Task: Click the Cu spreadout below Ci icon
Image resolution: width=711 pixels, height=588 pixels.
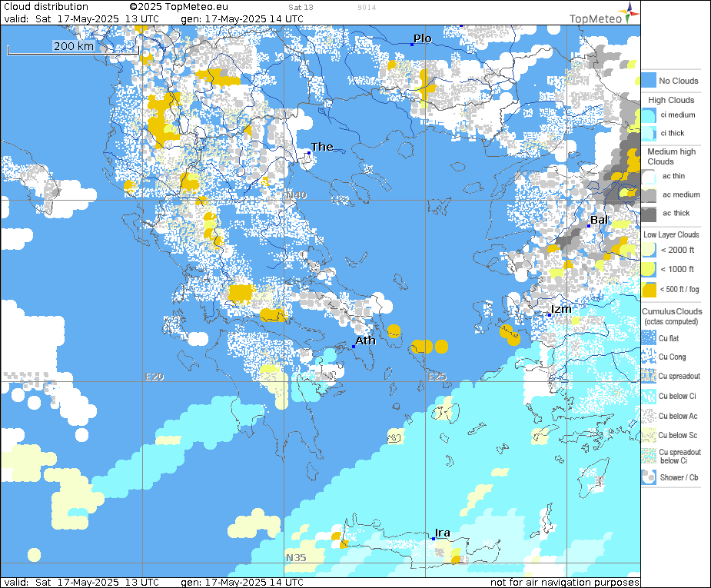Action: click(649, 456)
